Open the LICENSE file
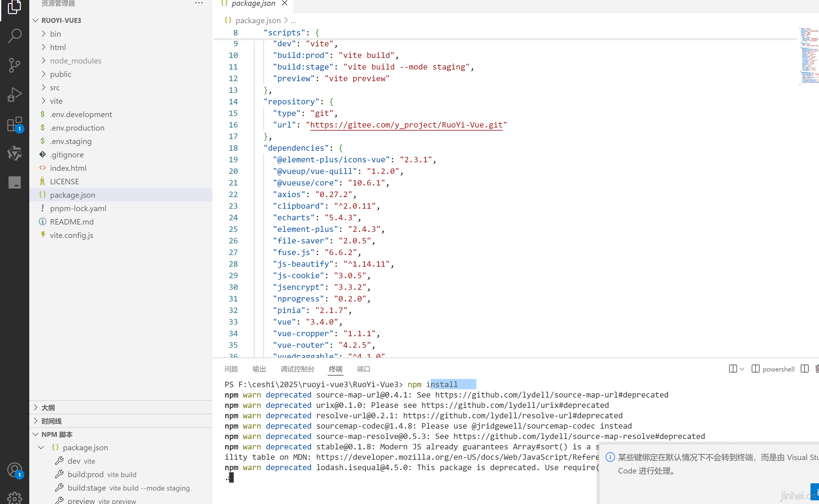The image size is (819, 504). point(64,181)
